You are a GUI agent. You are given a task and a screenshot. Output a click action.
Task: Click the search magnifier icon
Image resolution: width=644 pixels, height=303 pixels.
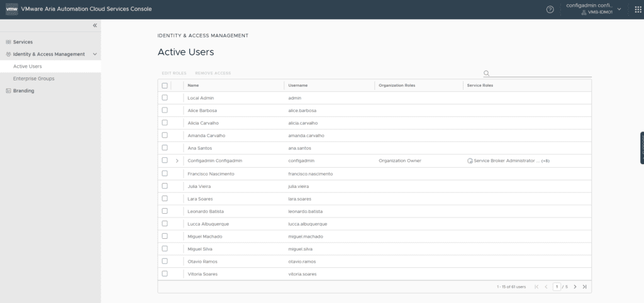tap(486, 73)
